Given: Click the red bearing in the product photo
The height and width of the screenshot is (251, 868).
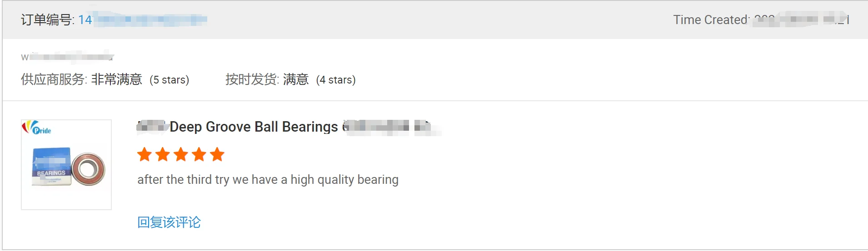Looking at the screenshot, I should [88, 169].
